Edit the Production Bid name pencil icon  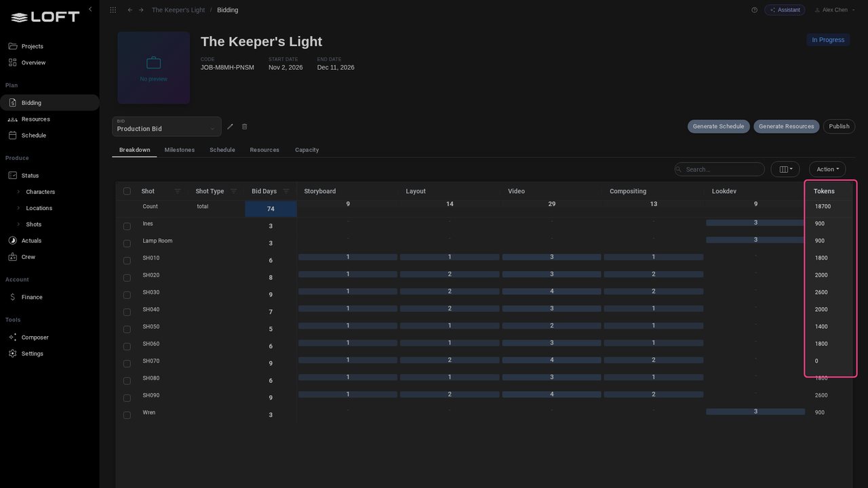(230, 127)
